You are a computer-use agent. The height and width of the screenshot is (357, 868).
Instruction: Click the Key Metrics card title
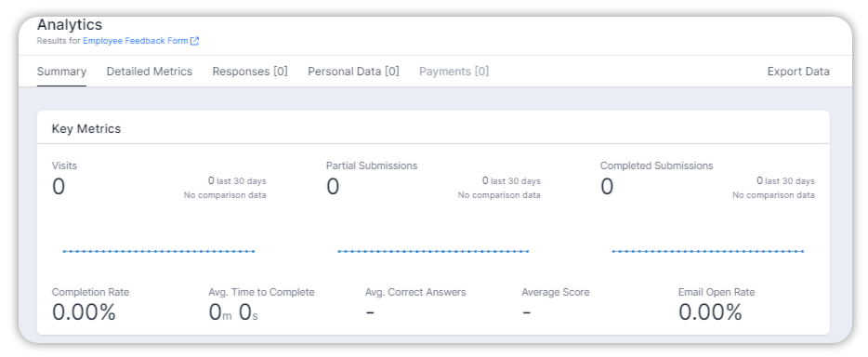coord(86,129)
